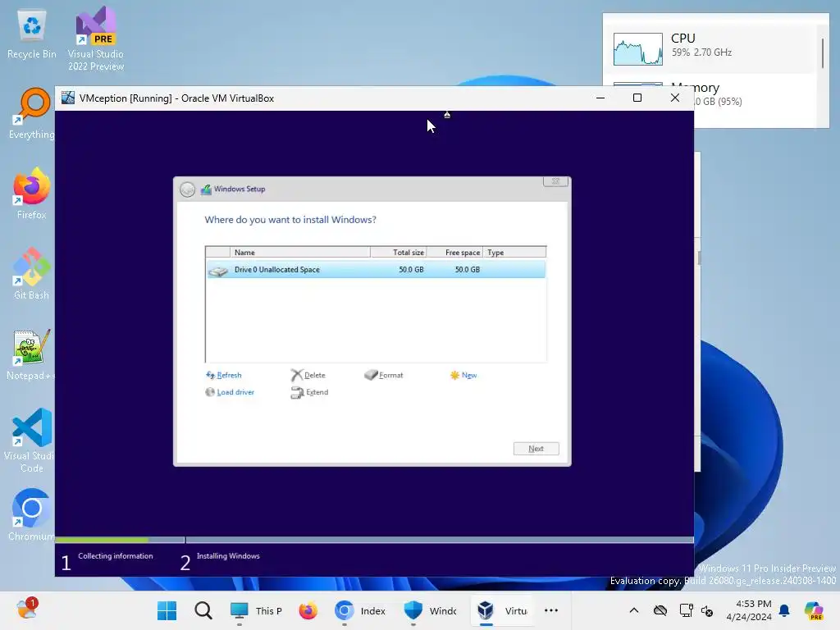The image size is (840, 630).
Task: Click the Windows Setup installation progress bar
Action: click(374, 540)
